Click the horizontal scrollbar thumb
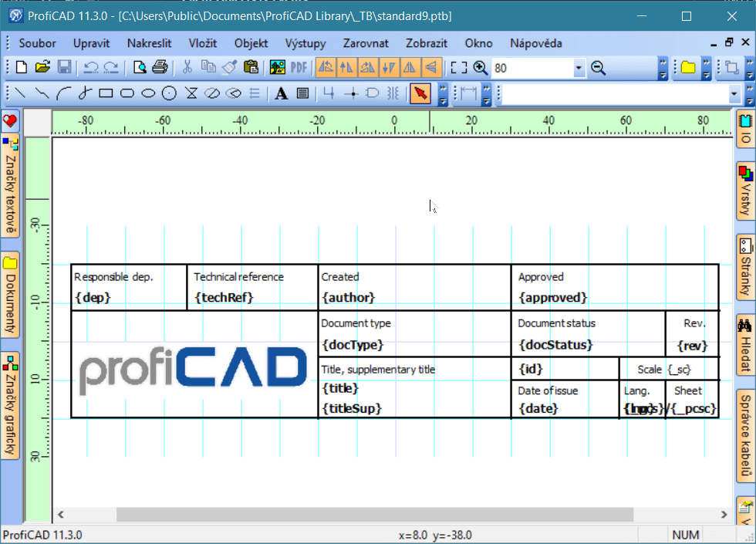 pyautogui.click(x=375, y=515)
